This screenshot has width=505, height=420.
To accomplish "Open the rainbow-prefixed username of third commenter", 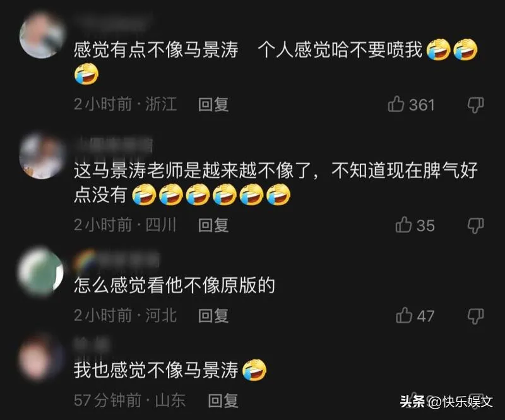I will 117,260.
